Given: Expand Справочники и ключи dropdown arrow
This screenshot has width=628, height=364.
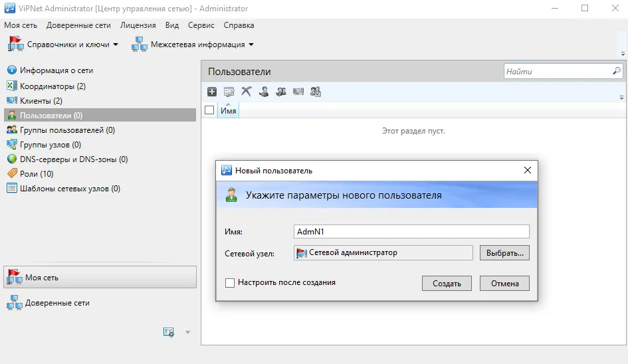Looking at the screenshot, I should (x=116, y=45).
